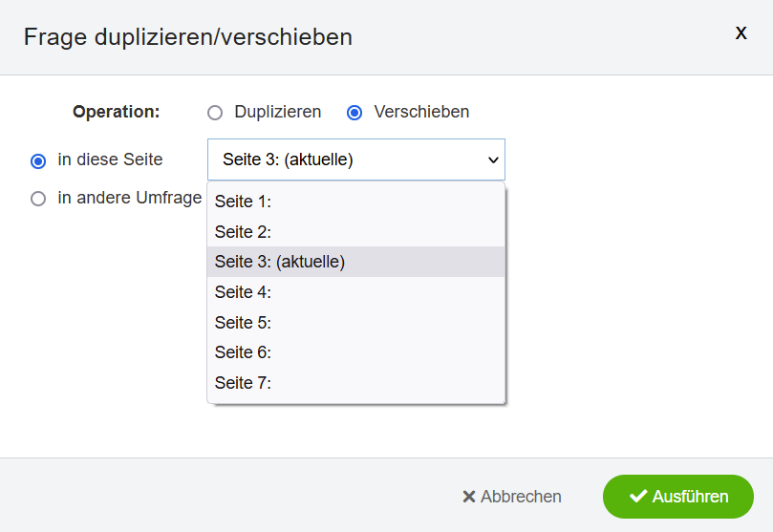Choose 'Seite 5:' in the page list
This screenshot has height=532, width=773.
tap(356, 323)
